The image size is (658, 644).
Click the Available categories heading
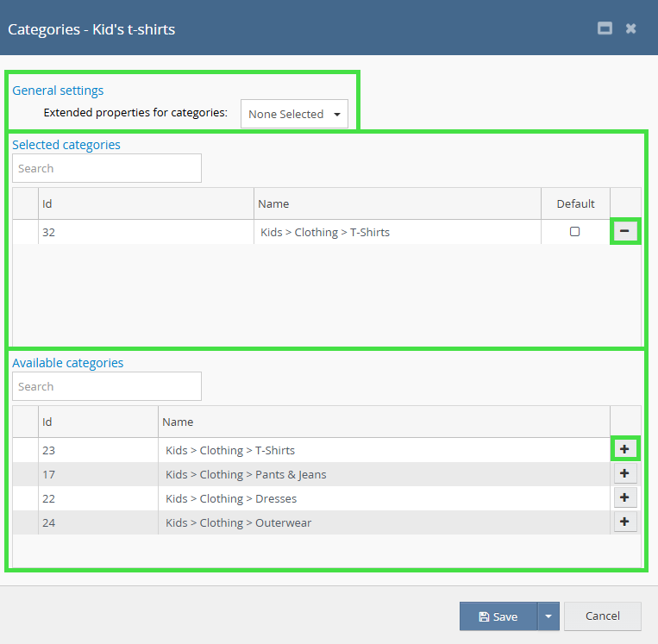point(68,363)
